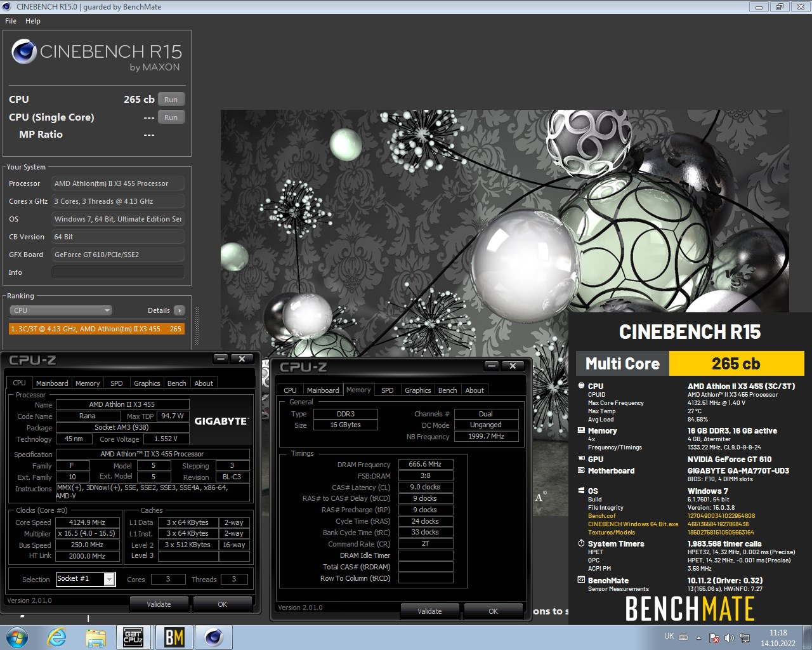Click the BenchMate GPU section icon
The height and width of the screenshot is (650, 812).
coord(581,459)
